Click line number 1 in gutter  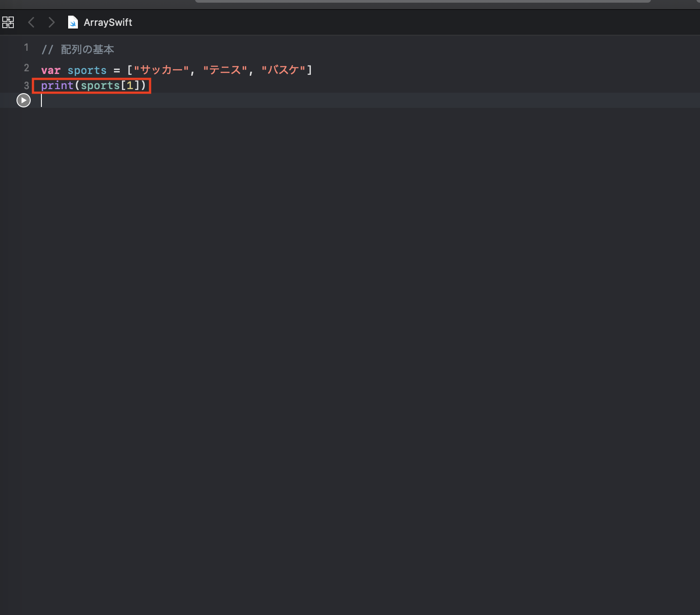point(26,47)
